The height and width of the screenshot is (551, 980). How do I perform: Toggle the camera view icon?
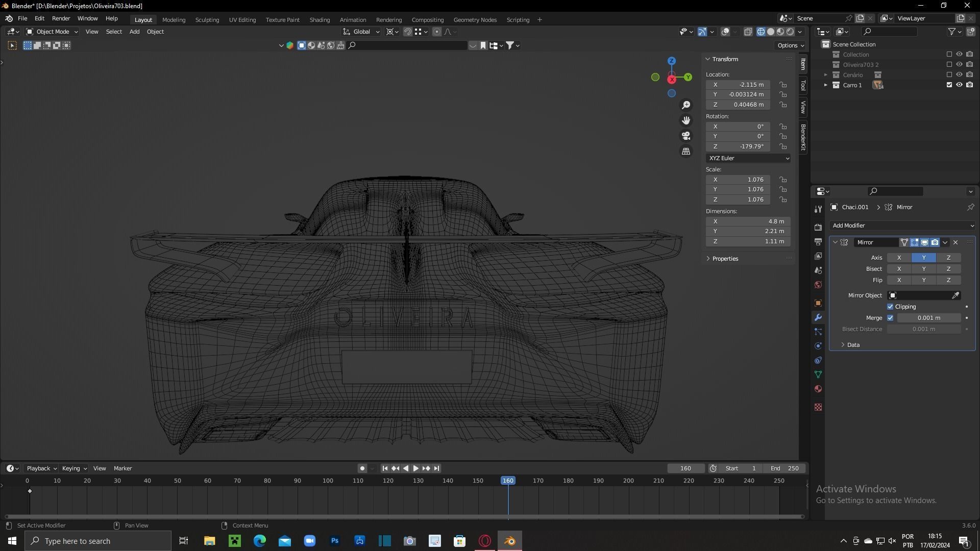[x=686, y=136]
